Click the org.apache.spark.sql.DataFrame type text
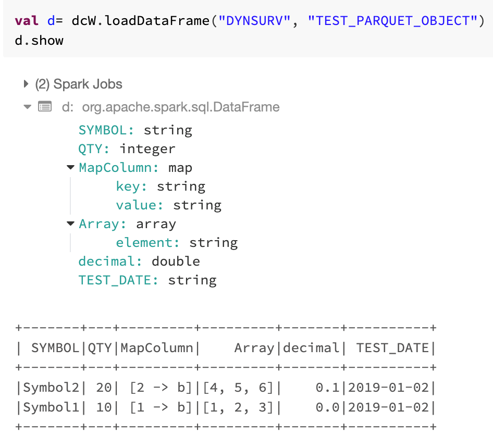This screenshot has width=493, height=448. (180, 107)
